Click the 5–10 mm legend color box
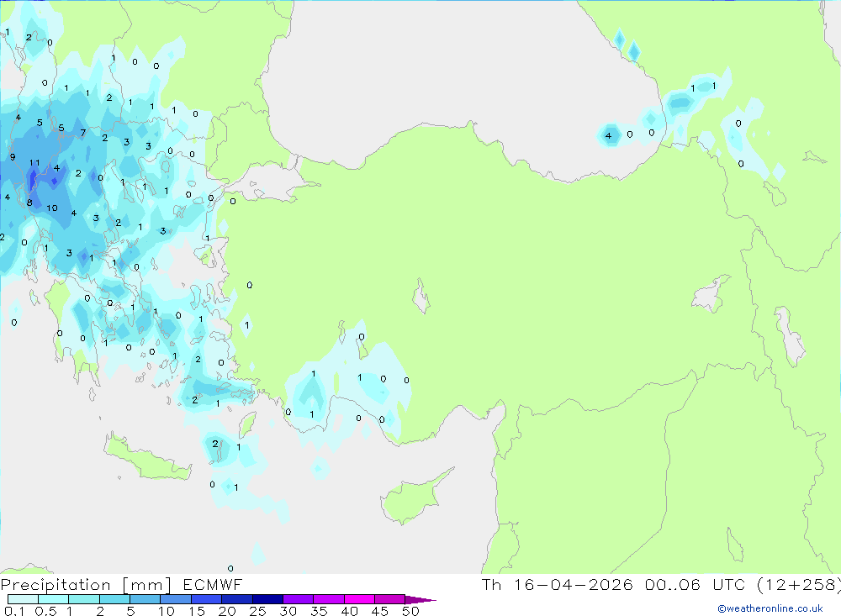The height and width of the screenshot is (616, 841). click(x=145, y=599)
